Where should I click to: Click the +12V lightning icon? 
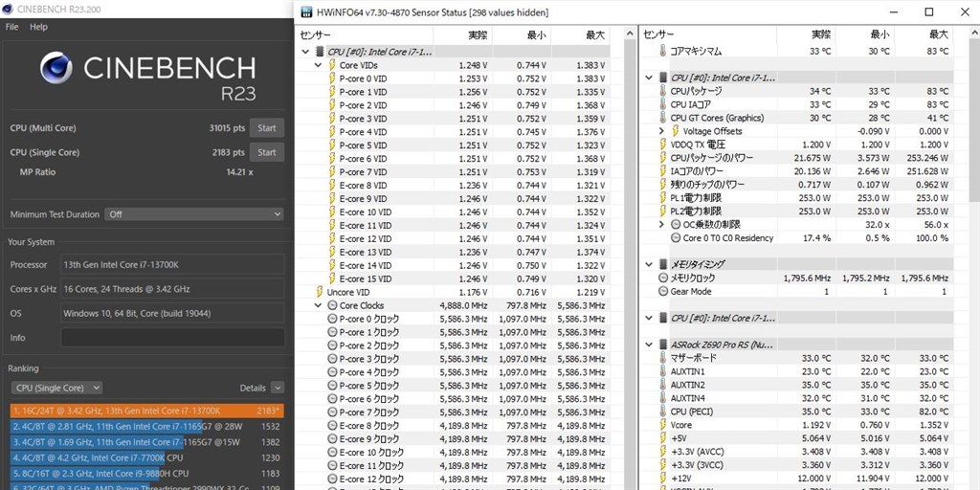pyautogui.click(x=662, y=479)
